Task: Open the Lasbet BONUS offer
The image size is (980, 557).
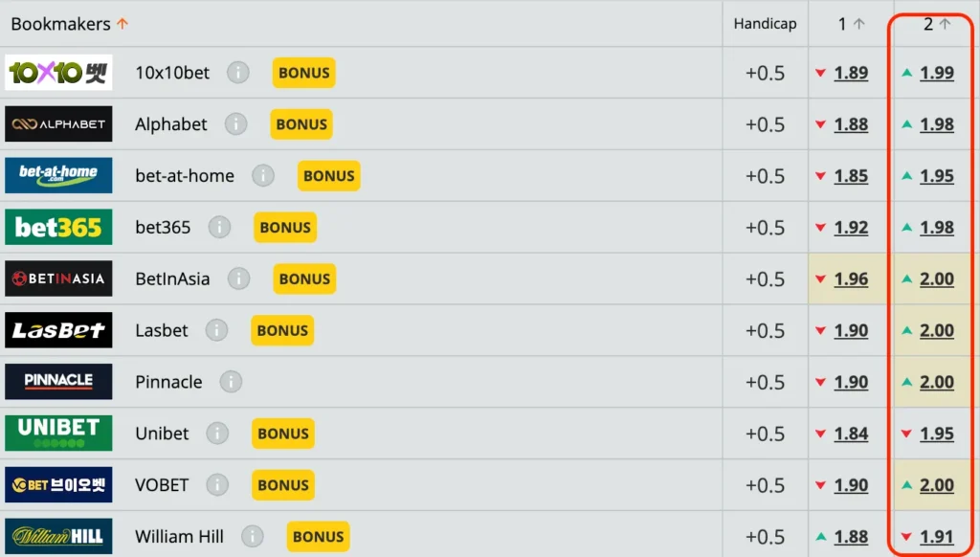Action: click(x=282, y=330)
